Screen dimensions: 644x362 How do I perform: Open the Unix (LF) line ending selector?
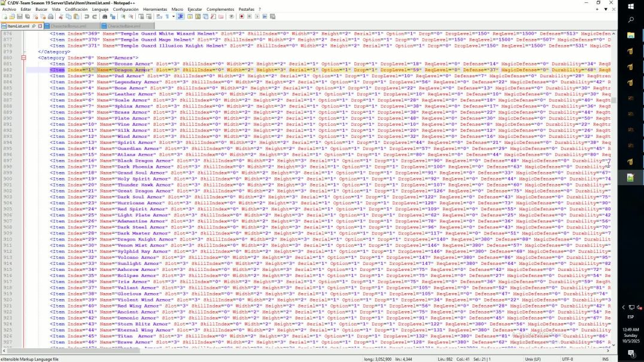coord(530,359)
